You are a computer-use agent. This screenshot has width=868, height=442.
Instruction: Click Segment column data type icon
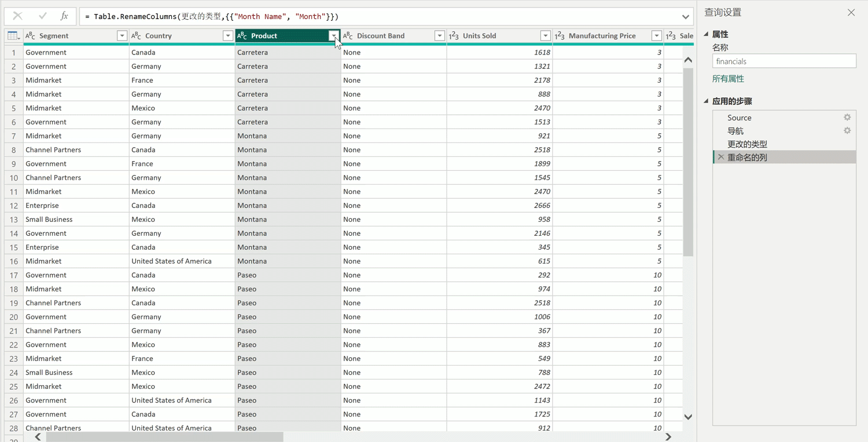click(x=31, y=36)
